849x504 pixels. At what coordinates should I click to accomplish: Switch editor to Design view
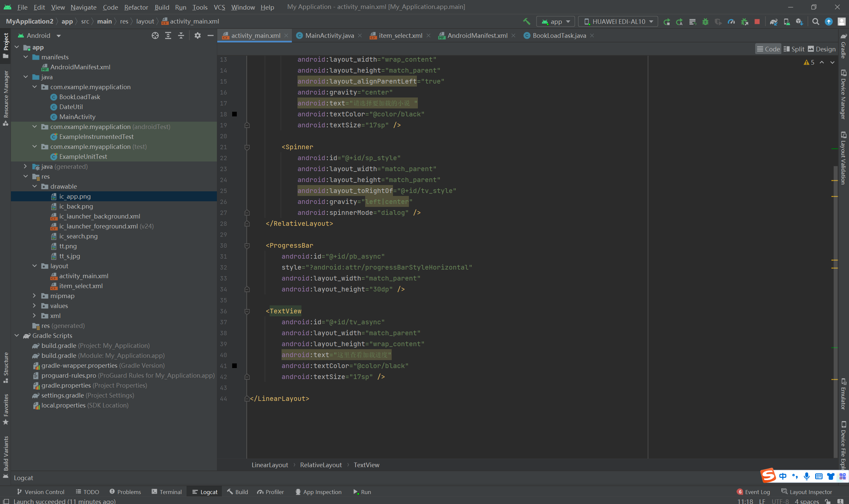coord(821,49)
